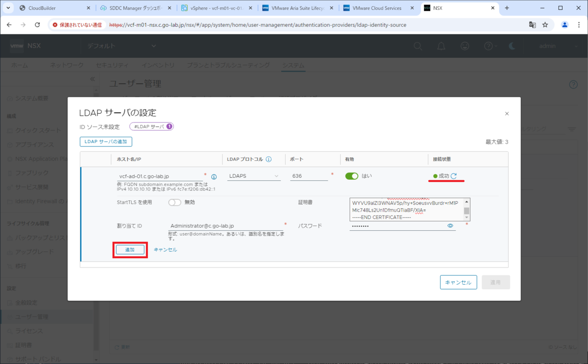Focus the port field showing 636
Image resolution: width=588 pixels, height=364 pixels.
coord(309,176)
